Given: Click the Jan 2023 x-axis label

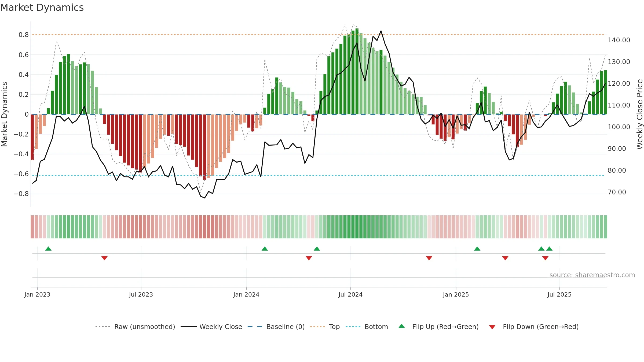Looking at the screenshot, I should coord(37,294).
